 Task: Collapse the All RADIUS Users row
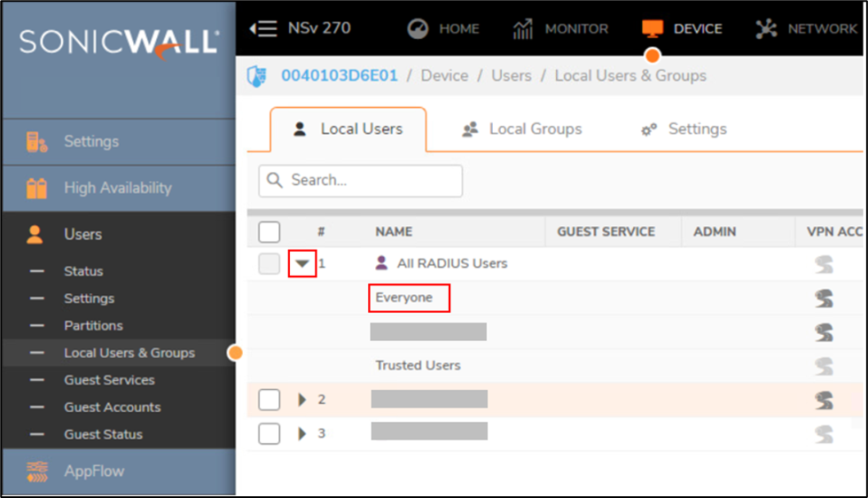tap(302, 264)
